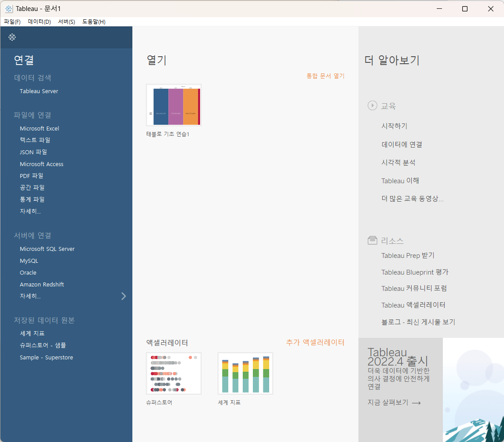Open Tableau 커뮤니티 포럼 link

414,289
